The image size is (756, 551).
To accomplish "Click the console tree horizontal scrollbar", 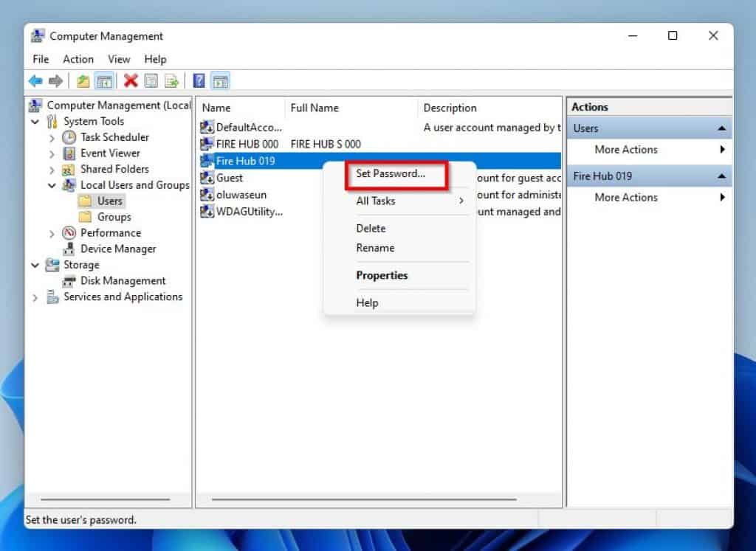I will pos(105,499).
